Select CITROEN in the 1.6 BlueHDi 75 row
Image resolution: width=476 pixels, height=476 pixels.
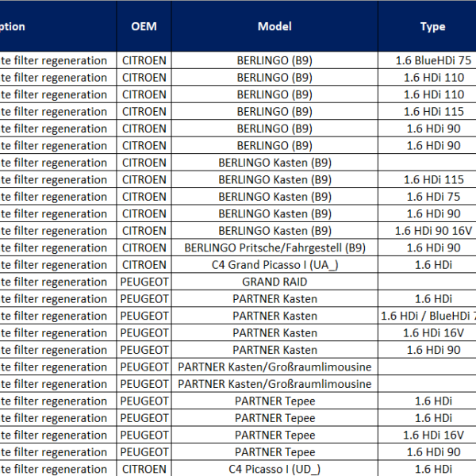point(144,60)
